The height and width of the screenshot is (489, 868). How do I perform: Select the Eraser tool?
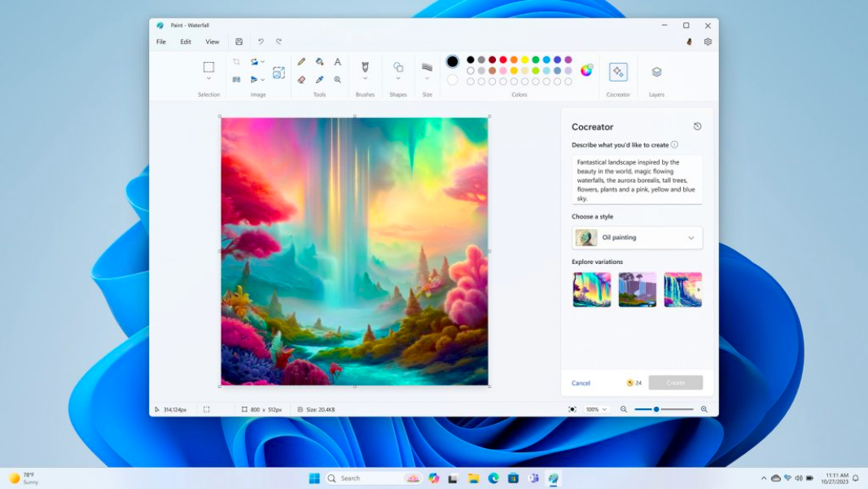(301, 80)
